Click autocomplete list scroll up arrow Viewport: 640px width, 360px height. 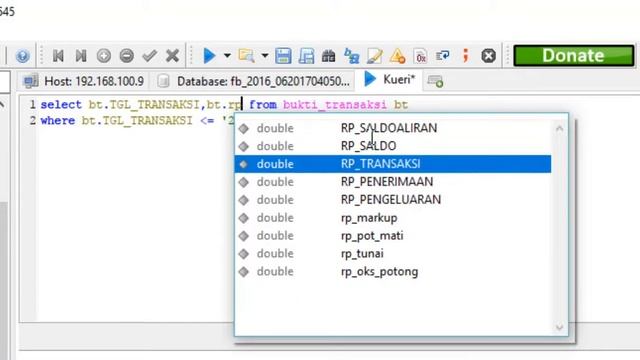(x=559, y=129)
